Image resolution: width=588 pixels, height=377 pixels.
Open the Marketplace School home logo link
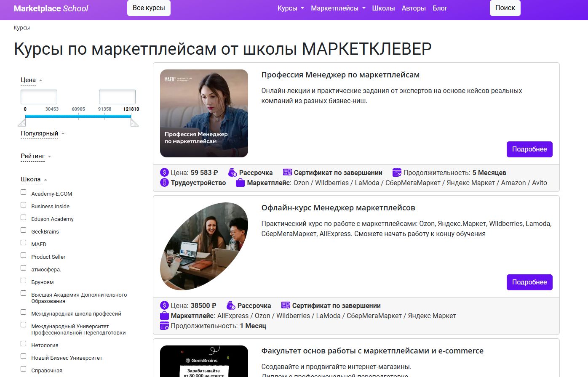51,8
